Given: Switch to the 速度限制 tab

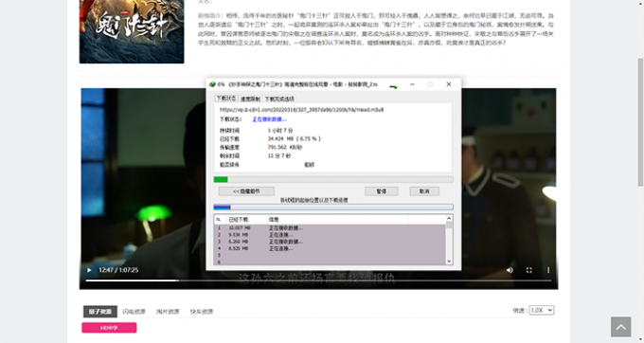Looking at the screenshot, I should point(250,99).
